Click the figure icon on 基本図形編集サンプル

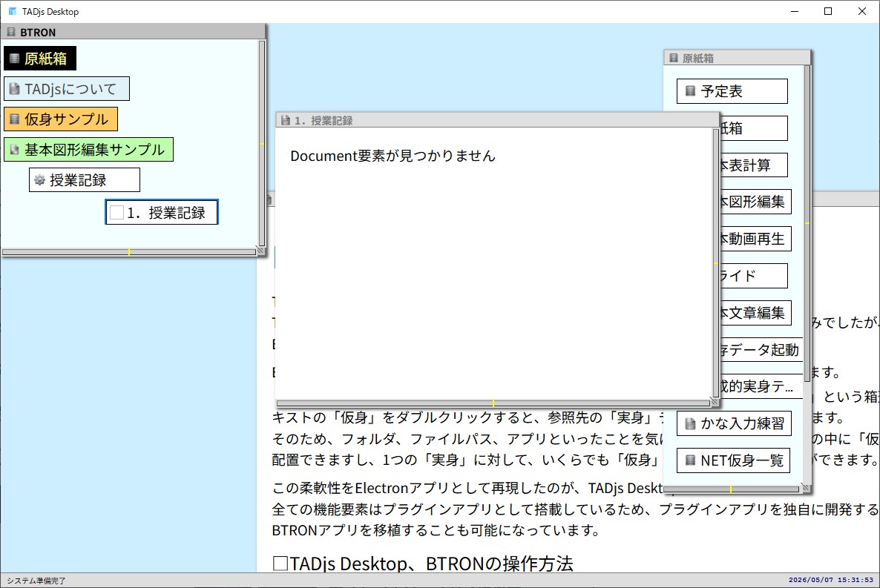pyautogui.click(x=15, y=149)
